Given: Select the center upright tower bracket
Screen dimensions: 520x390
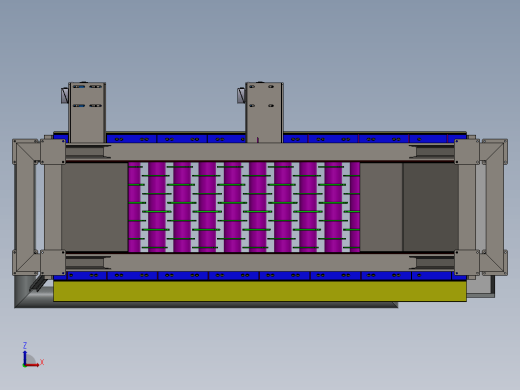Looking at the screenshot, I should (264, 113).
